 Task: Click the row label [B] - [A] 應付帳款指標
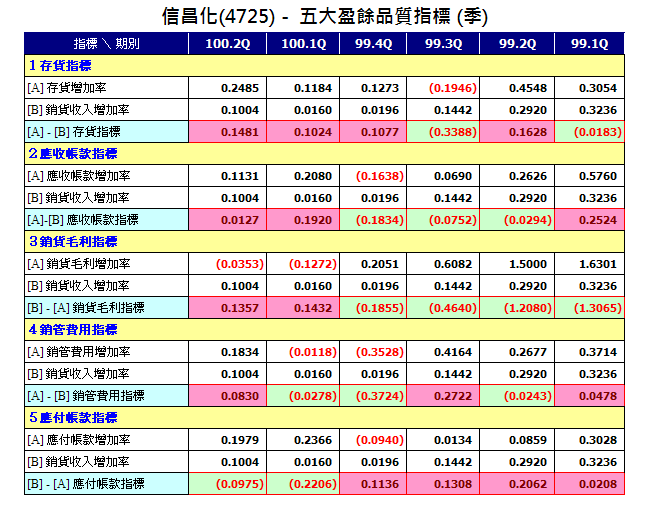tap(86, 484)
